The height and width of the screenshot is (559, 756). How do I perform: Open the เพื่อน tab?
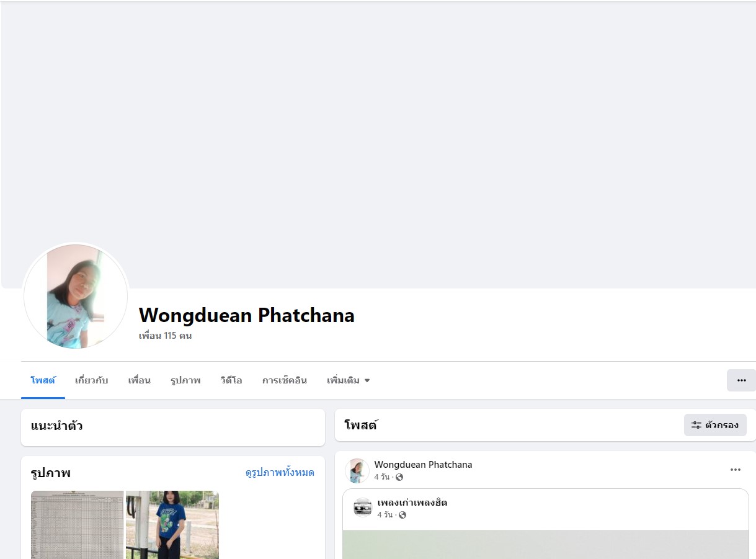point(140,380)
